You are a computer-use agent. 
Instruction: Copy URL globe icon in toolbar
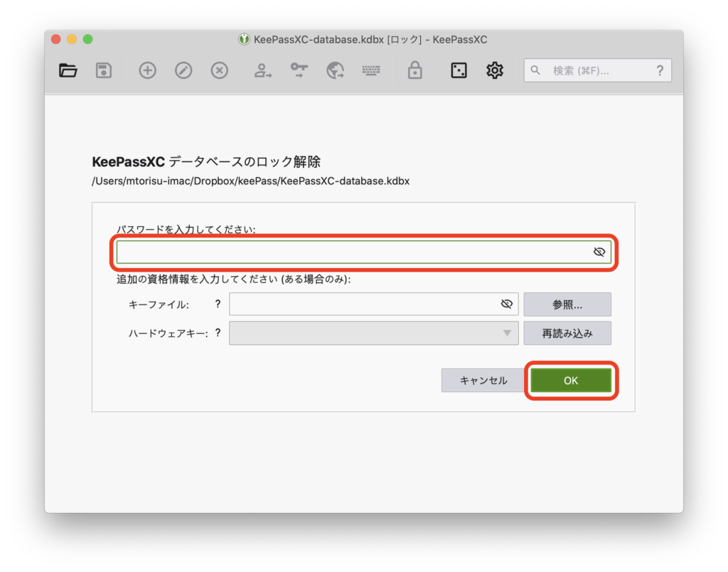point(335,70)
